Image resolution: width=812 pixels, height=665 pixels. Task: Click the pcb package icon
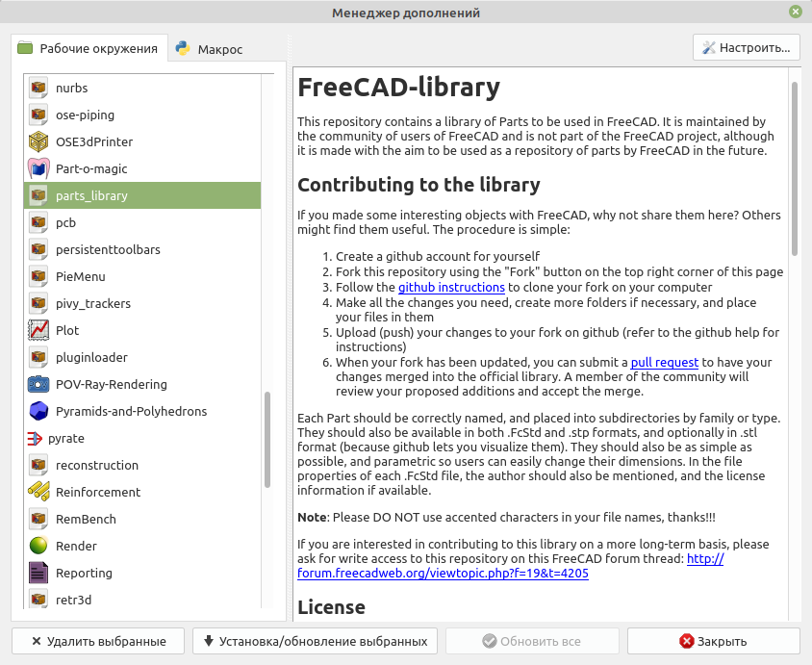pos(38,222)
